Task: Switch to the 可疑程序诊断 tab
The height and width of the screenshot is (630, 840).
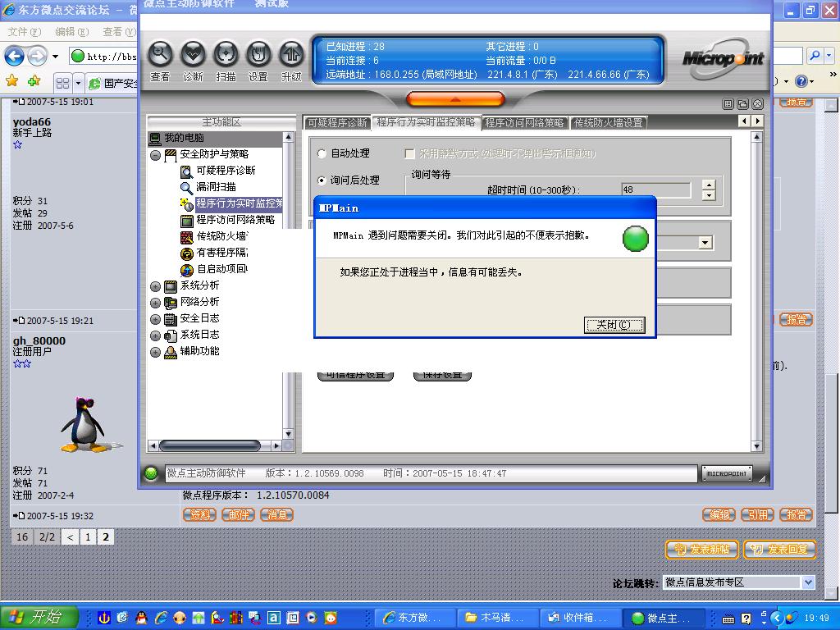Action: click(x=337, y=123)
